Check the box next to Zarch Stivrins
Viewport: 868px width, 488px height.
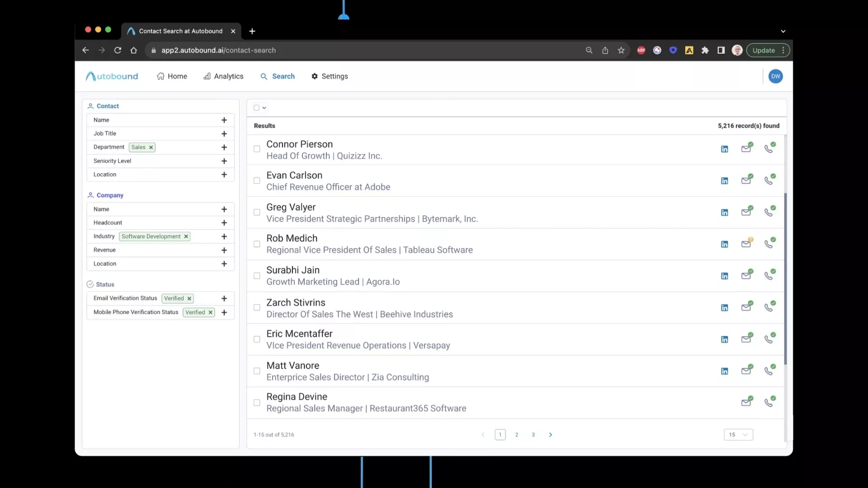(x=257, y=308)
